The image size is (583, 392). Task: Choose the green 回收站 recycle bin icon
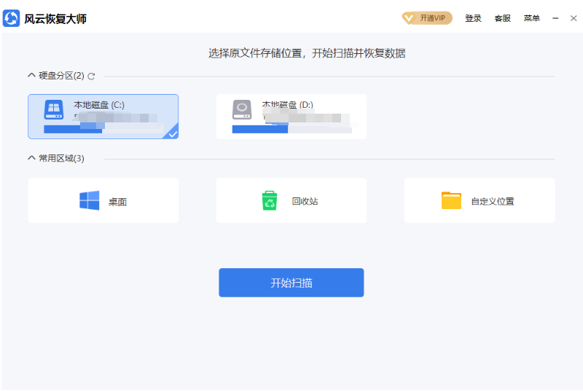(x=270, y=201)
